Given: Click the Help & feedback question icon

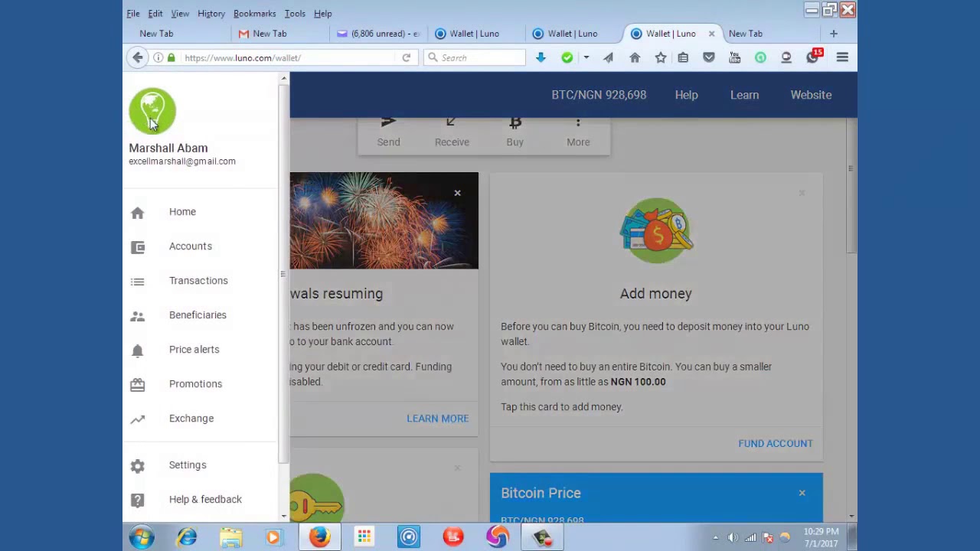Looking at the screenshot, I should click(x=137, y=500).
